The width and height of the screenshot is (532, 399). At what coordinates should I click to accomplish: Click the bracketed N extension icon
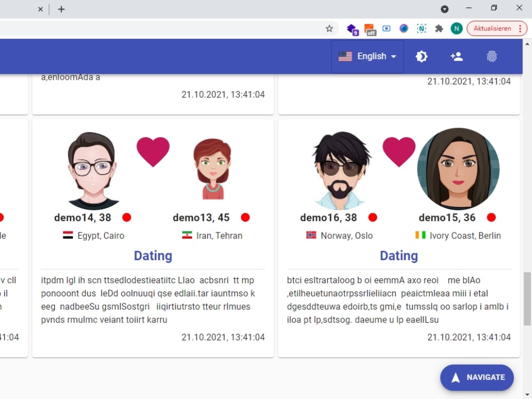tap(421, 29)
